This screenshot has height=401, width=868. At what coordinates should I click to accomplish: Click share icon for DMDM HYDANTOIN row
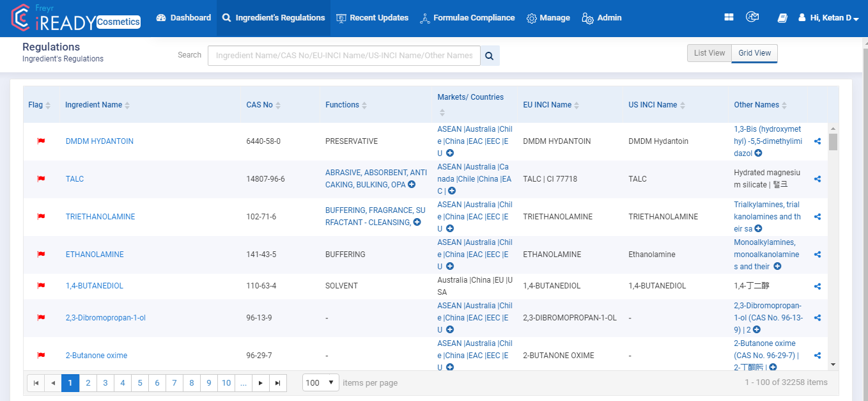click(x=818, y=141)
